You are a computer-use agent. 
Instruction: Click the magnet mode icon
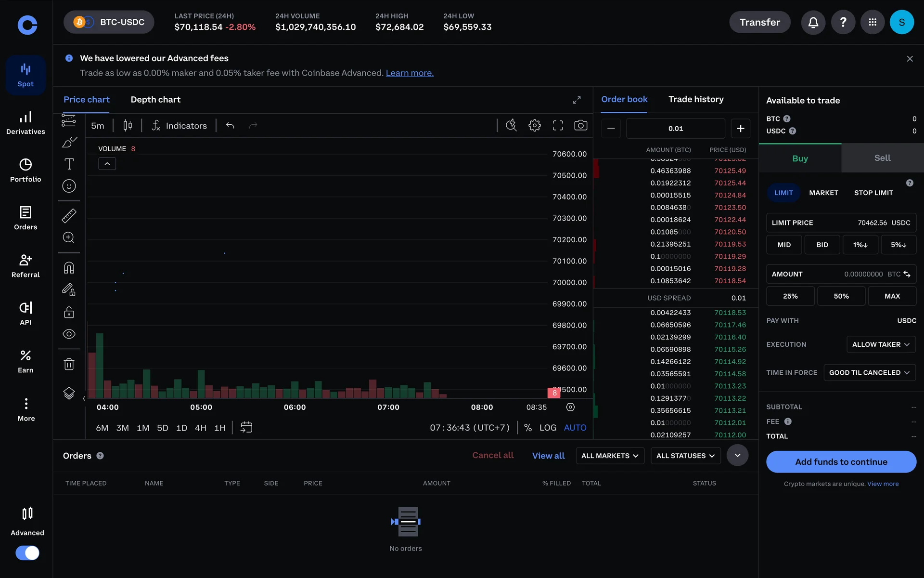tap(69, 268)
